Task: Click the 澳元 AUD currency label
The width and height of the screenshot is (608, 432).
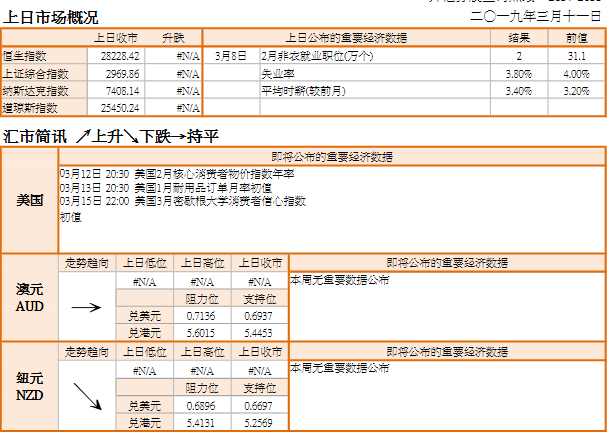Action: coord(29,298)
